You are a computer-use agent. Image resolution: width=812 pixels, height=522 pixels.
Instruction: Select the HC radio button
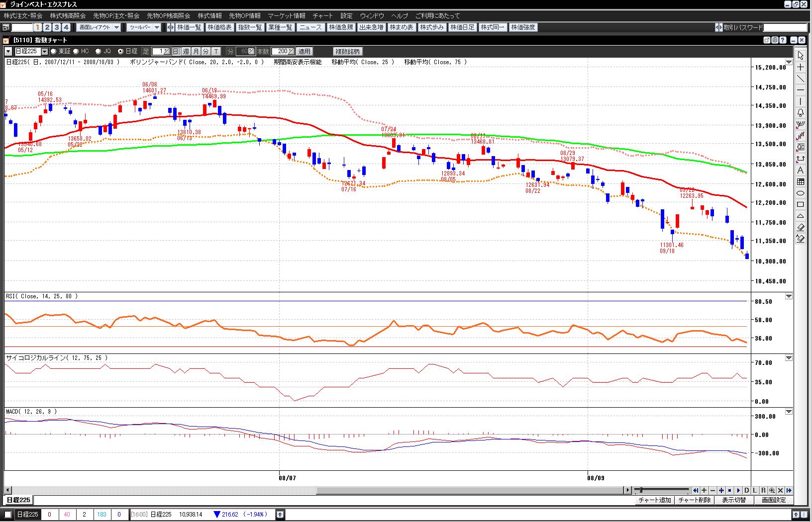(76, 51)
